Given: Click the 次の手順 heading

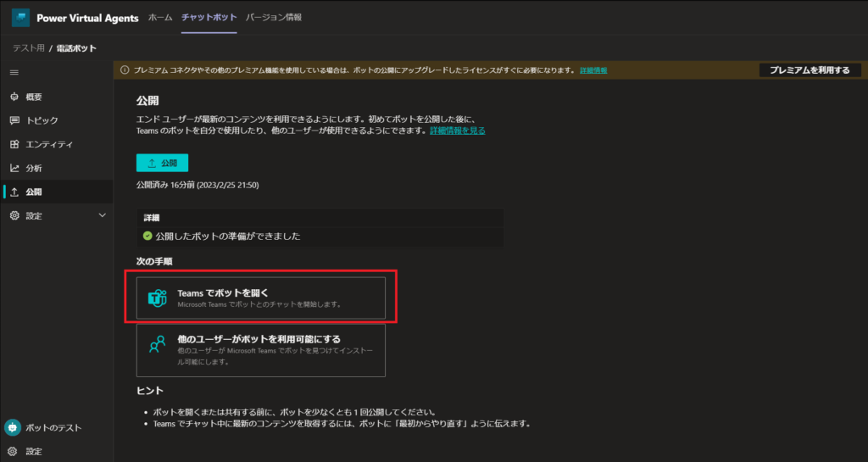Looking at the screenshot, I should (154, 261).
